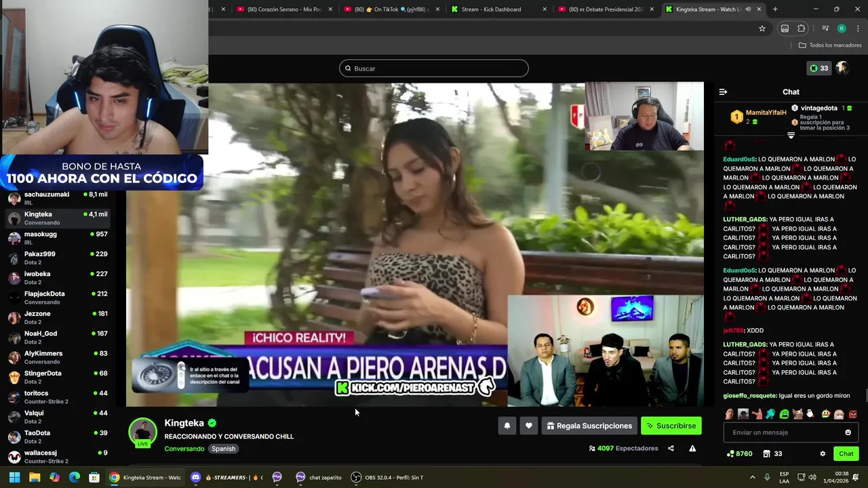Image resolution: width=868 pixels, height=488 pixels.
Task: Open new browser tab with plus
Action: point(775,9)
